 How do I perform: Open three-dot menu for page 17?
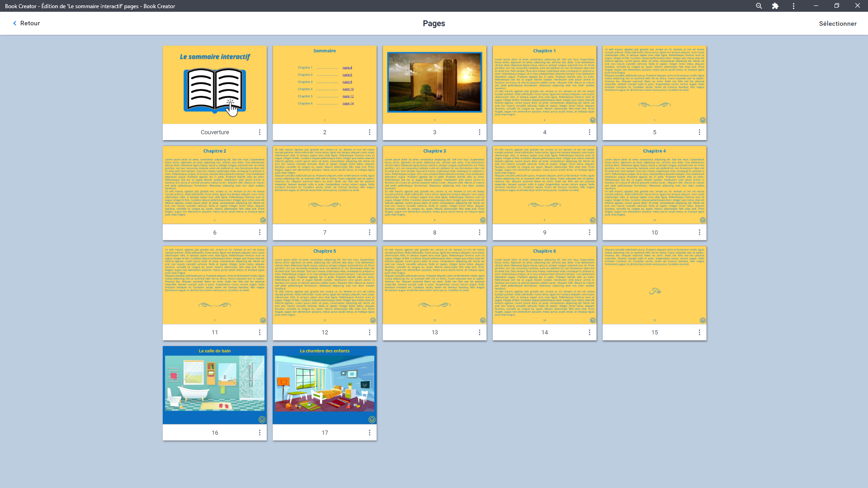369,432
